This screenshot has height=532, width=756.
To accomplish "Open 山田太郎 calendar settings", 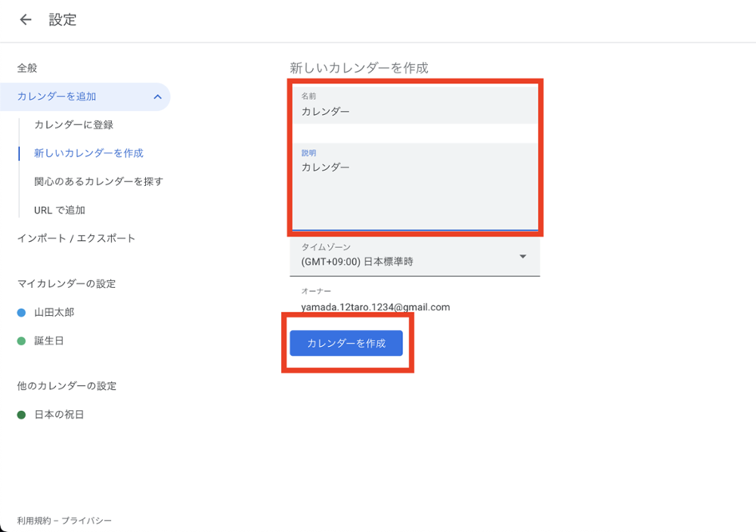I will [54, 313].
